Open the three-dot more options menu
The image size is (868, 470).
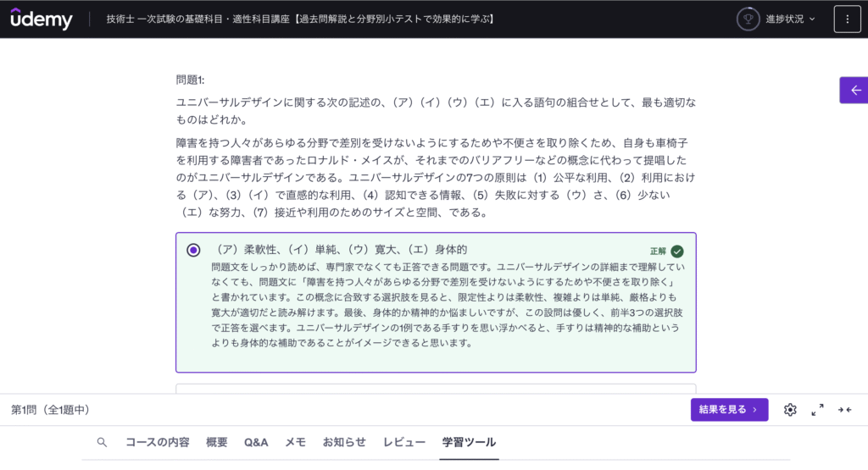tap(847, 19)
